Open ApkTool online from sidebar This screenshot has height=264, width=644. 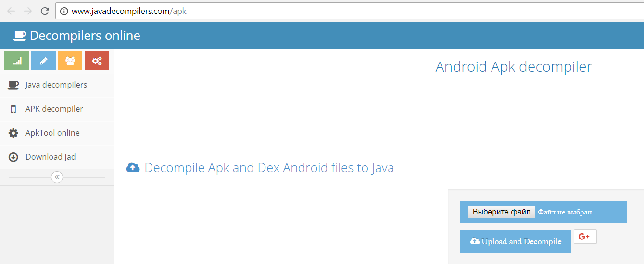click(57, 133)
